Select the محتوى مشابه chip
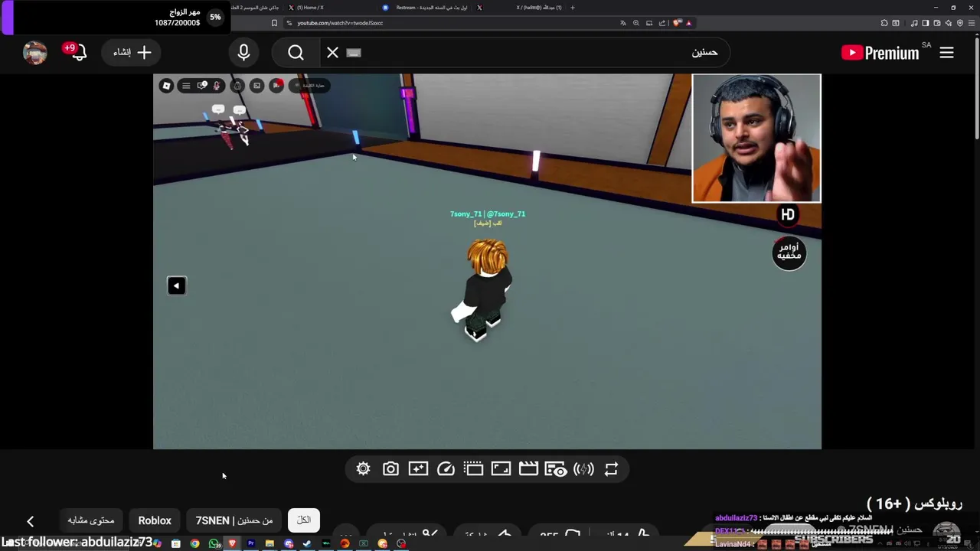 tap(91, 520)
